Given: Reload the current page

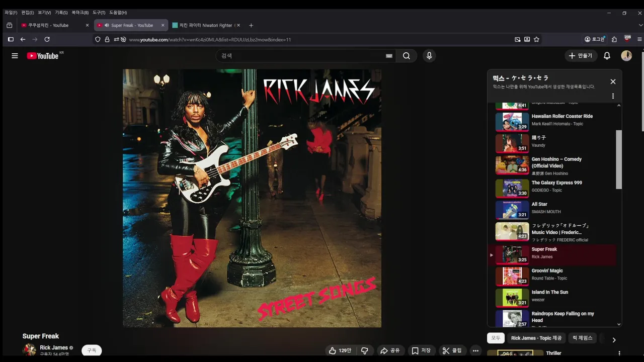Looking at the screenshot, I should pyautogui.click(x=47, y=39).
